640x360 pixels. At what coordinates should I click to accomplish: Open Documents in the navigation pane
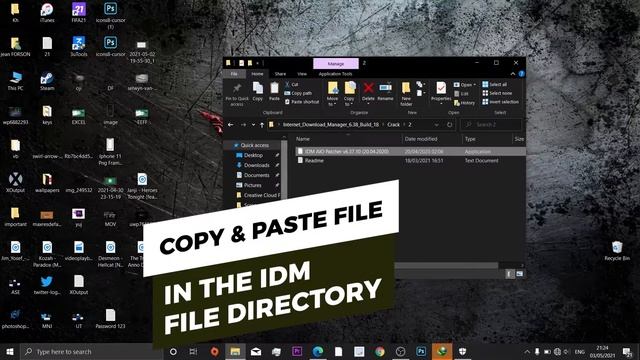tap(256, 175)
